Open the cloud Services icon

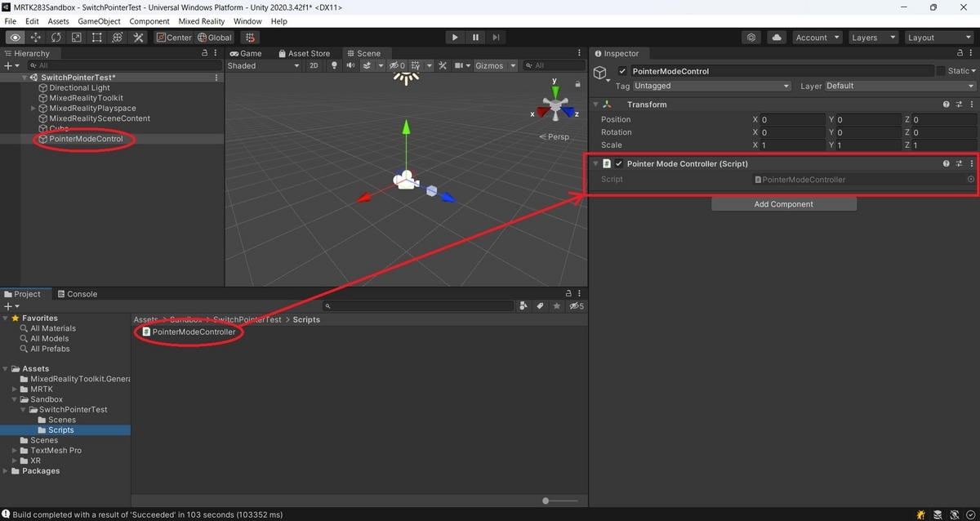(x=776, y=38)
